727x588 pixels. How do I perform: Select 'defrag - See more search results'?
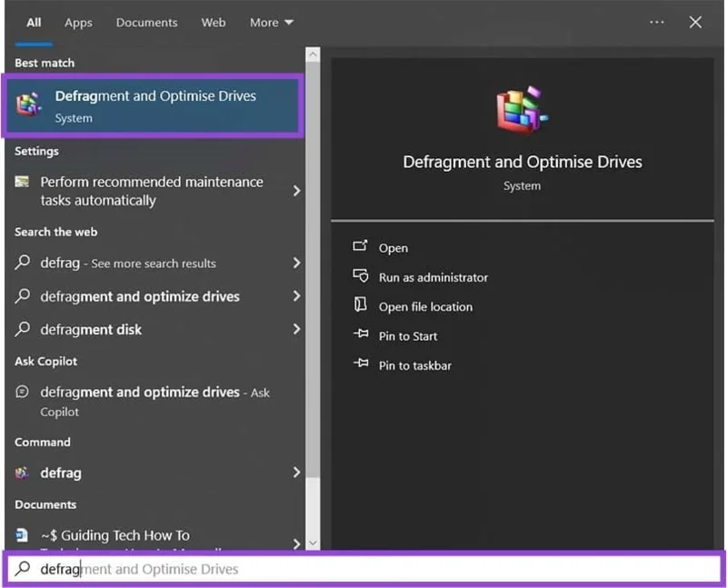pyautogui.click(x=127, y=263)
